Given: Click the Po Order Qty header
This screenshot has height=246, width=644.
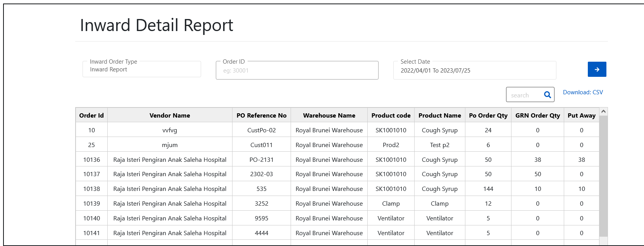Looking at the screenshot, I should (x=488, y=116).
